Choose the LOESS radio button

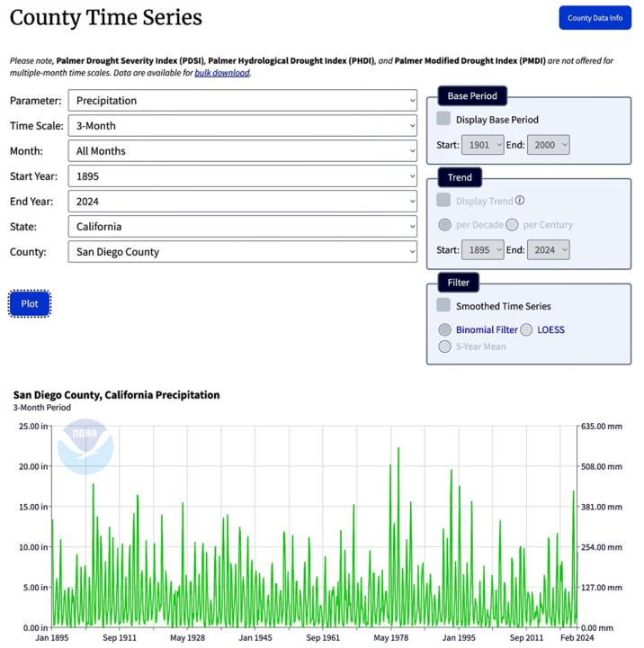[x=526, y=329]
